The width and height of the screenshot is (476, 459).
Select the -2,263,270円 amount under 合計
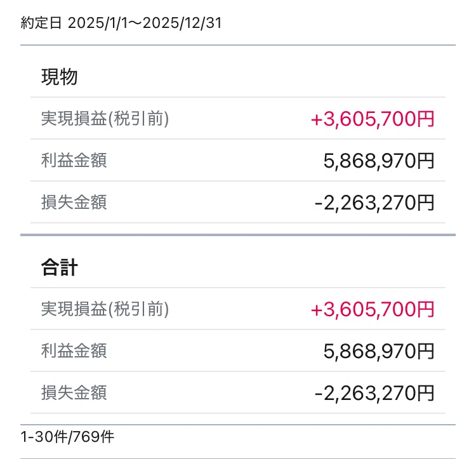[x=374, y=393]
